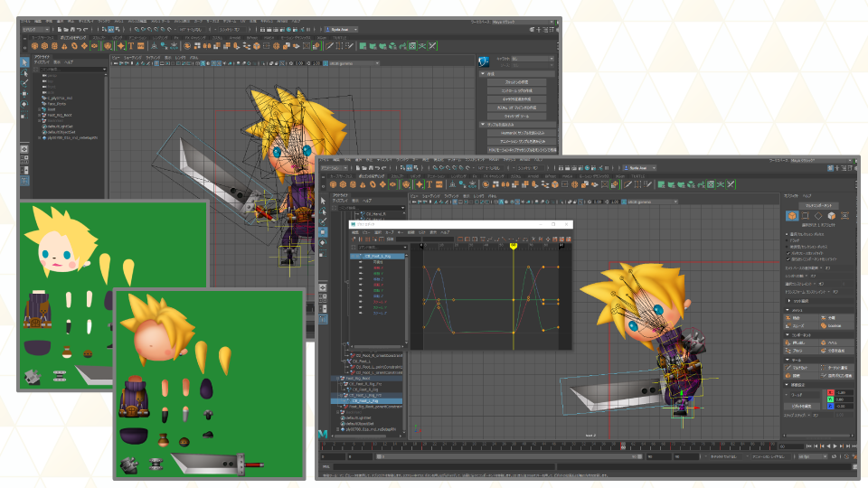
Task: Pick the Lasso select tool in front window toolbox
Action: (x=324, y=211)
